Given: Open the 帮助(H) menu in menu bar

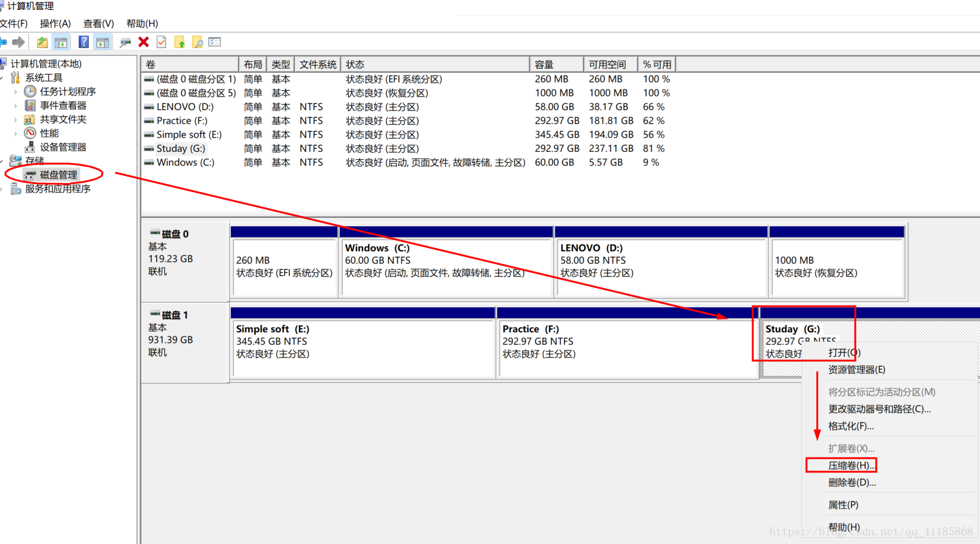Looking at the screenshot, I should click(x=143, y=23).
